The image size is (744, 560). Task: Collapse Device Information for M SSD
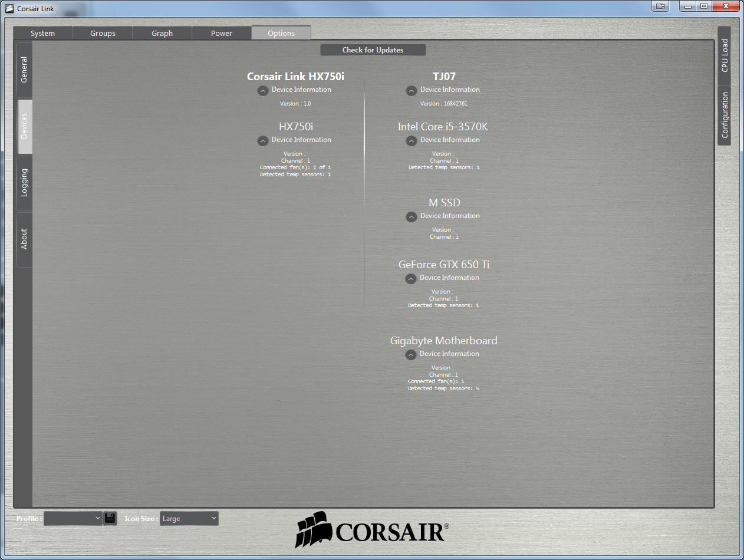pos(411,217)
